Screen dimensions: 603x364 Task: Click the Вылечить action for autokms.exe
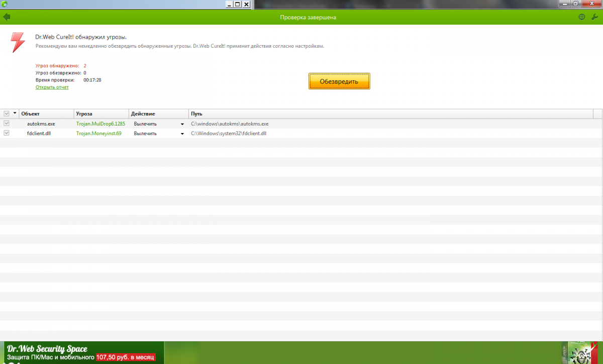pos(145,124)
